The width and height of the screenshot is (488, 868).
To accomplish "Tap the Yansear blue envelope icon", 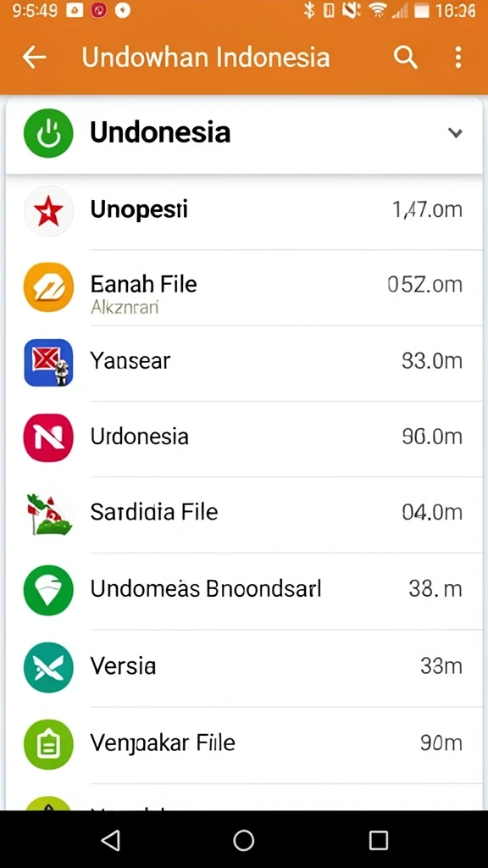I will click(48, 363).
